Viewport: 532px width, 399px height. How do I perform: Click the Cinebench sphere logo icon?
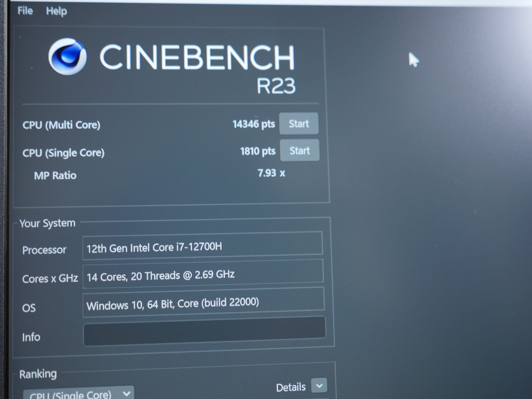[67, 57]
